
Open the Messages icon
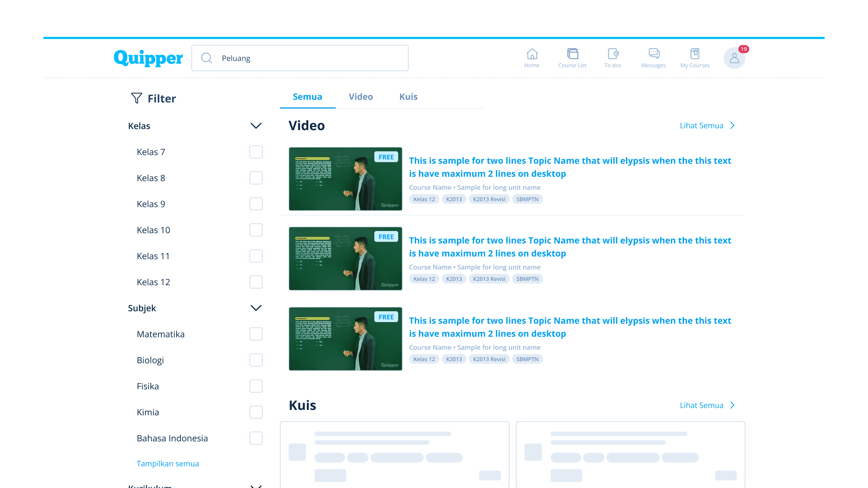(654, 54)
